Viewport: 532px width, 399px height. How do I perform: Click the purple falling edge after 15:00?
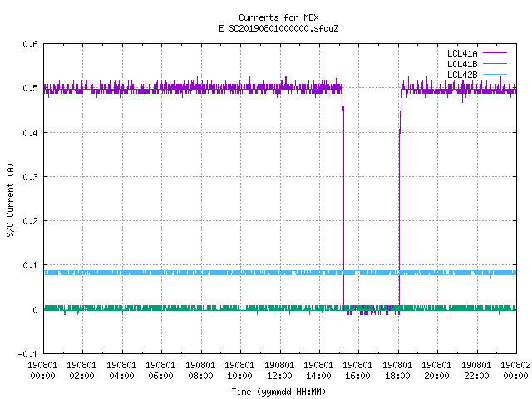coord(343,204)
